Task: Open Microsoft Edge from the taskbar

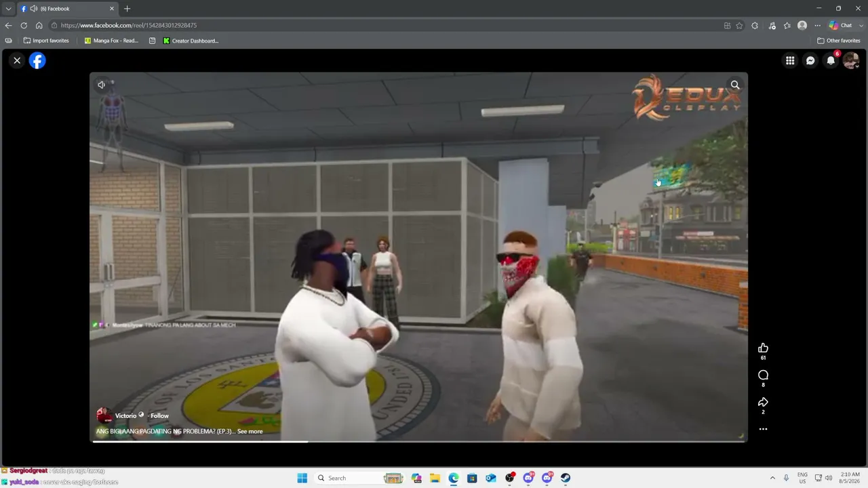Action: (453, 478)
